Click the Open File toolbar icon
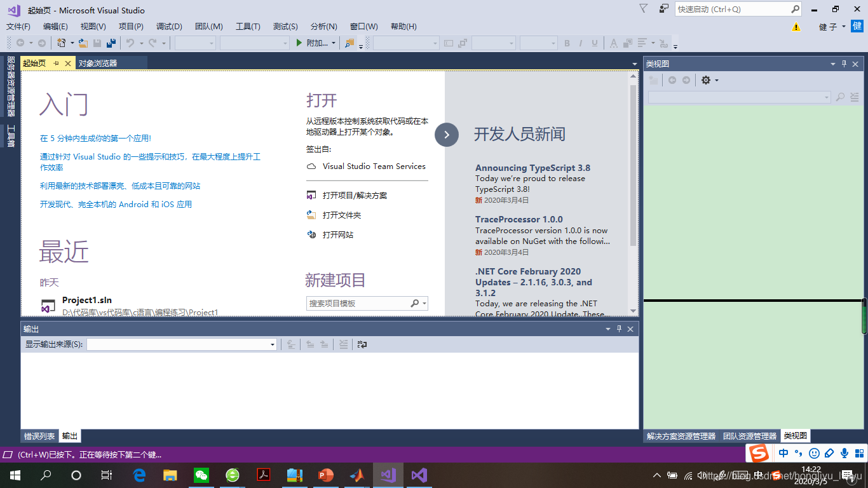The image size is (868, 488). pos(83,43)
